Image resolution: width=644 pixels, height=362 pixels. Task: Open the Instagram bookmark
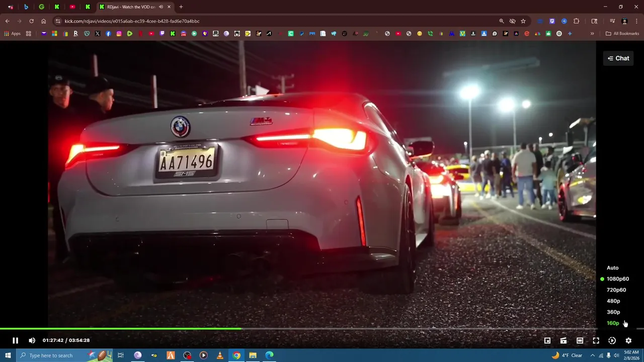(119, 34)
